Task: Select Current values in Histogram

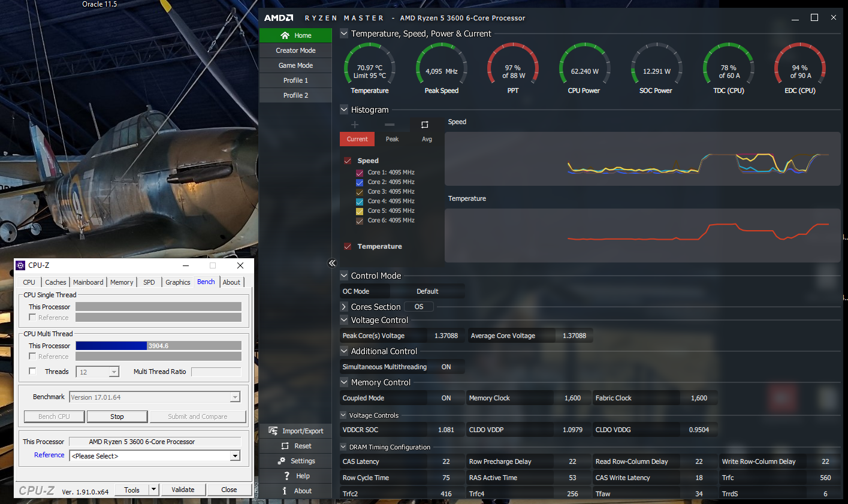Action: coord(357,139)
